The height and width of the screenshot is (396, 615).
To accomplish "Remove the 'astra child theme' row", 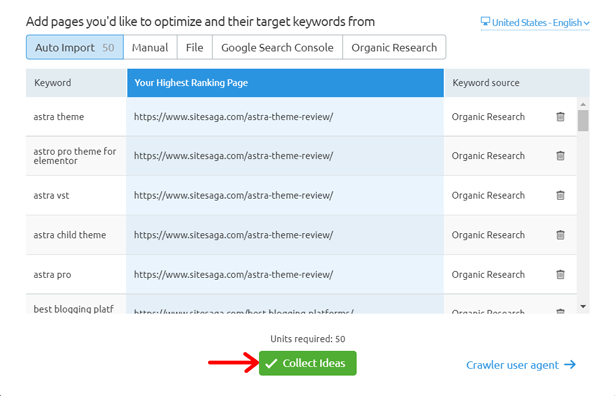I will [560, 235].
